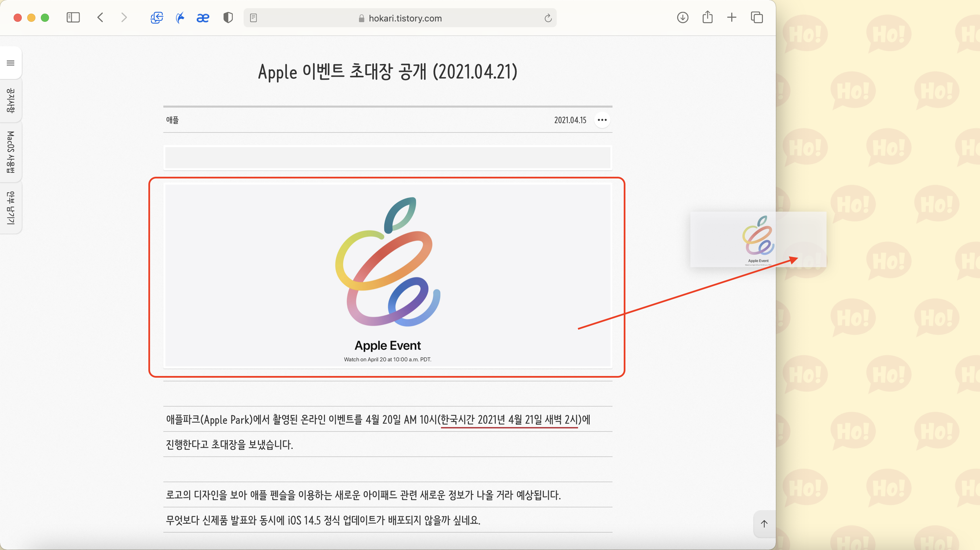The image size is (980, 550).
Task: Toggle Reader view in address bar
Action: (254, 18)
